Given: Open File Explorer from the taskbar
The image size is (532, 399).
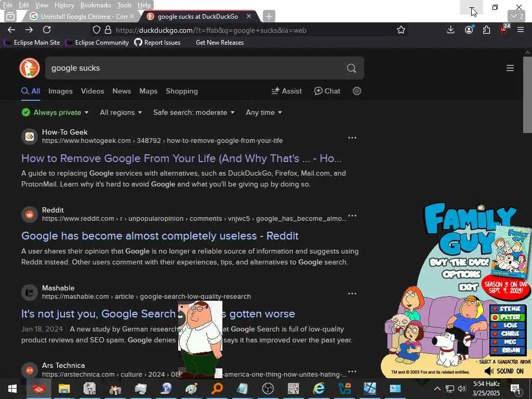Looking at the screenshot, I should (x=64, y=389).
